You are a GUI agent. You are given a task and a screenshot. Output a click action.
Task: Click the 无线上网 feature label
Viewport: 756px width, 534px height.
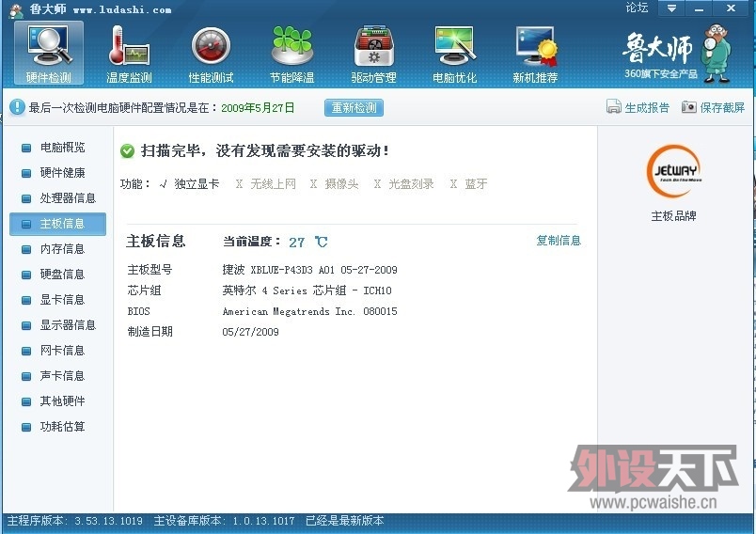tap(273, 184)
